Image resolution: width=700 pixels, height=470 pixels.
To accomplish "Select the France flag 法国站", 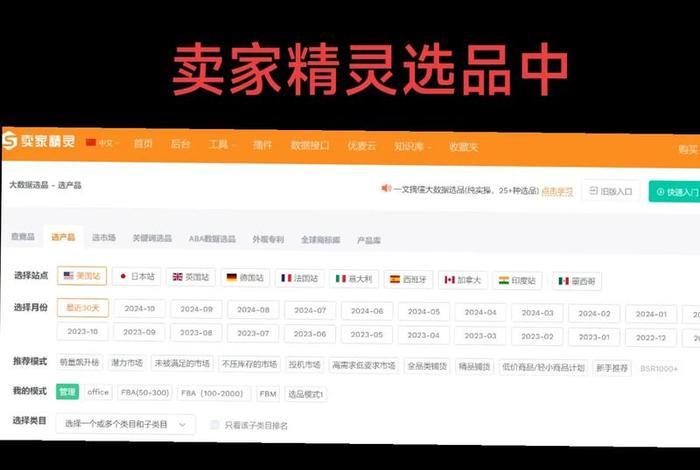I will (x=300, y=278).
